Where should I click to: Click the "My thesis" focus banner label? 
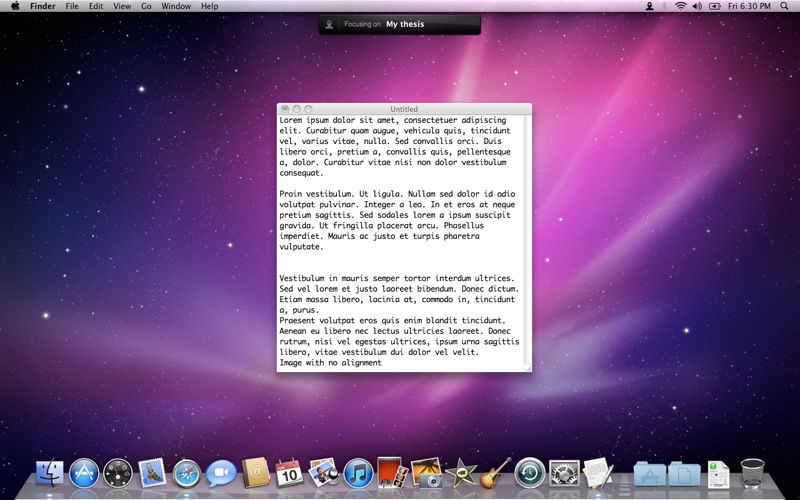(x=405, y=24)
